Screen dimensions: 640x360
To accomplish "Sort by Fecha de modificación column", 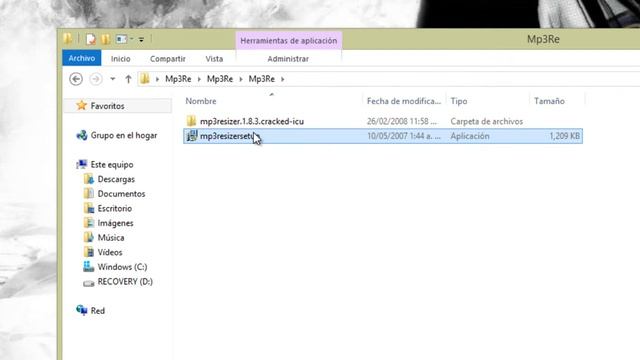I will [x=404, y=101].
